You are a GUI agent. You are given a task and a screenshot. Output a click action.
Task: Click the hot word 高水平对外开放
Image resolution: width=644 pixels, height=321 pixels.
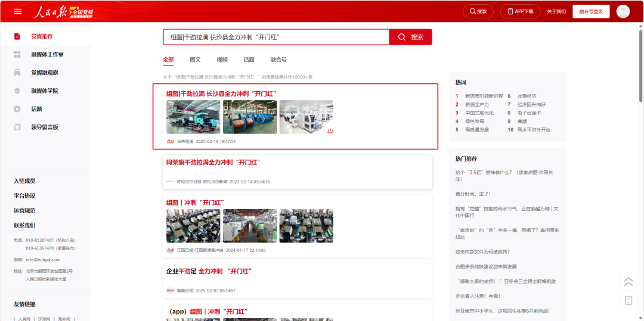pyautogui.click(x=534, y=130)
